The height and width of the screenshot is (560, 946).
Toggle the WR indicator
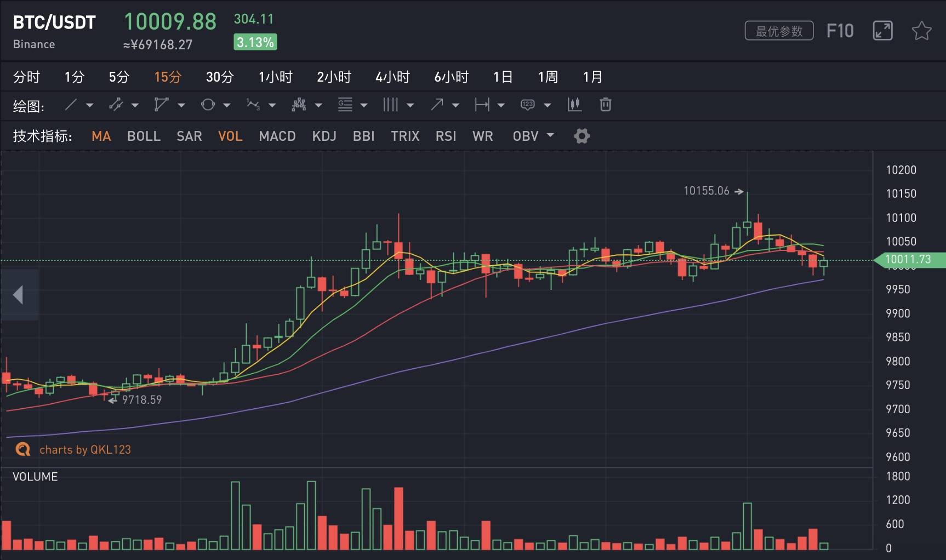pos(483,136)
